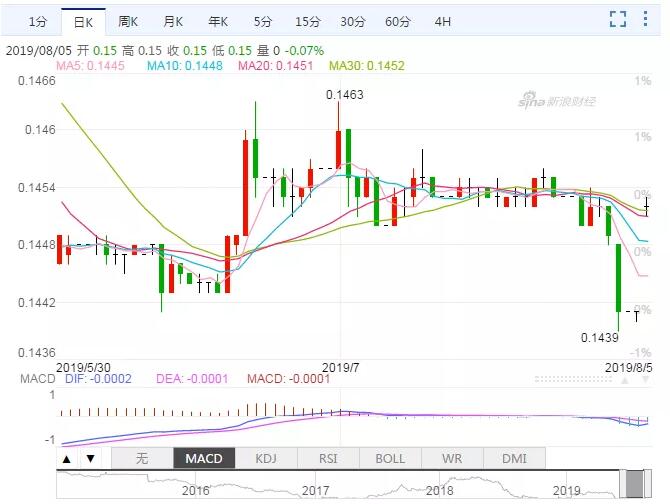Click the gray range selector handle in timeline
The image size is (670, 504).
635,483
